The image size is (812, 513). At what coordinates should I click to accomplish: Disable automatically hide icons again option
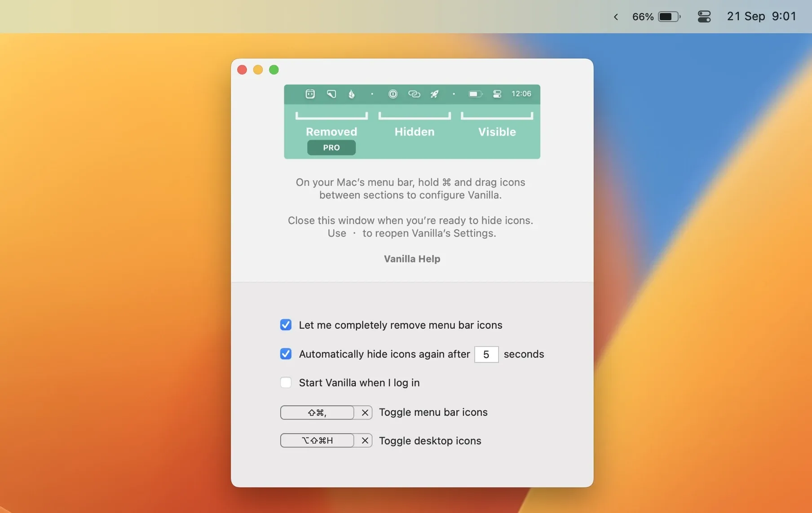[286, 354]
